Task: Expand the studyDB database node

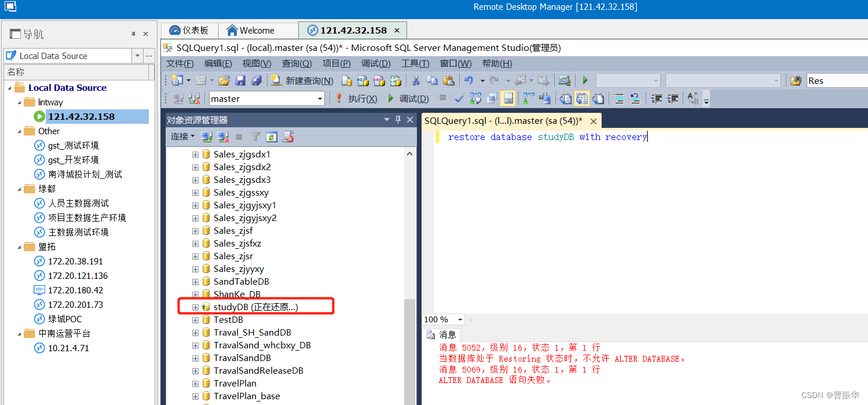Action: tap(195, 307)
